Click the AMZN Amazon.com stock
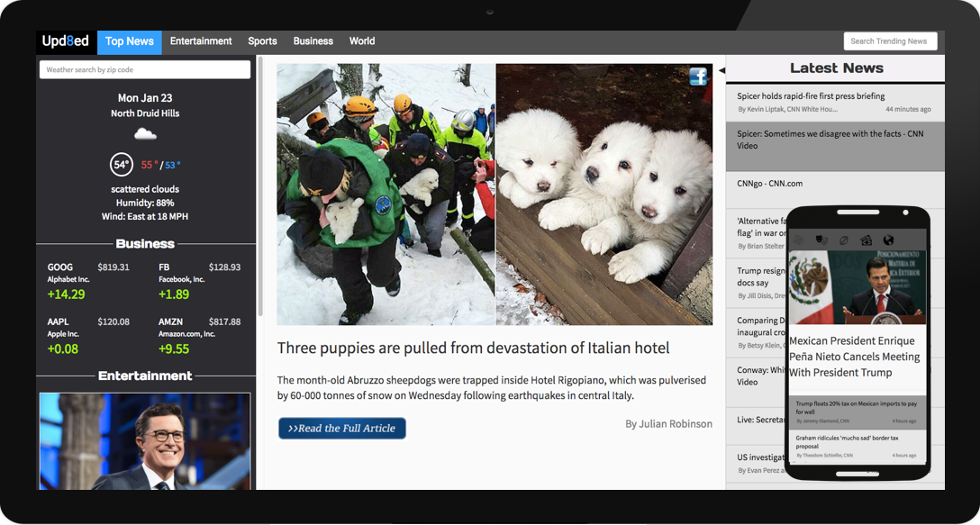The height and width of the screenshot is (525, 980). click(199, 336)
